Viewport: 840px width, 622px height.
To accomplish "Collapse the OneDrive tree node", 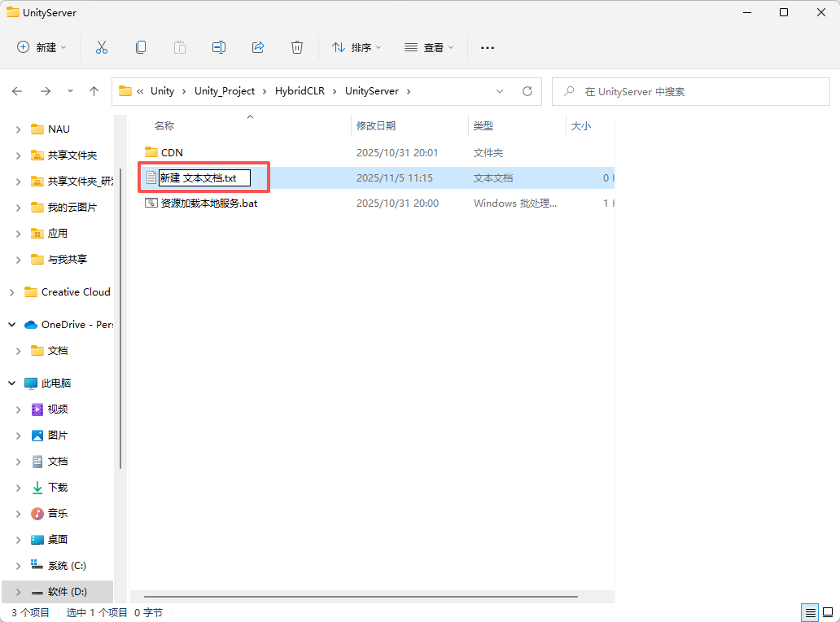I will tap(11, 325).
